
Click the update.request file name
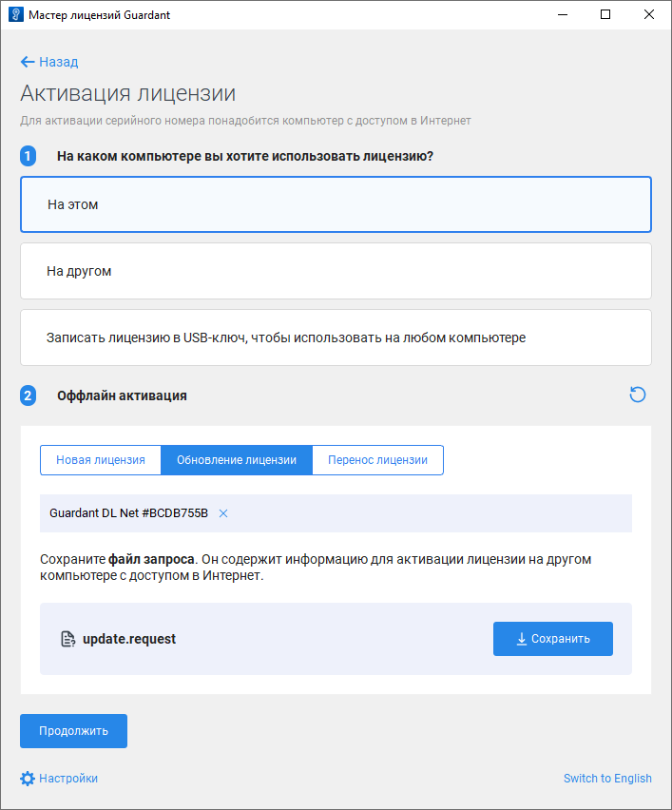coord(129,639)
